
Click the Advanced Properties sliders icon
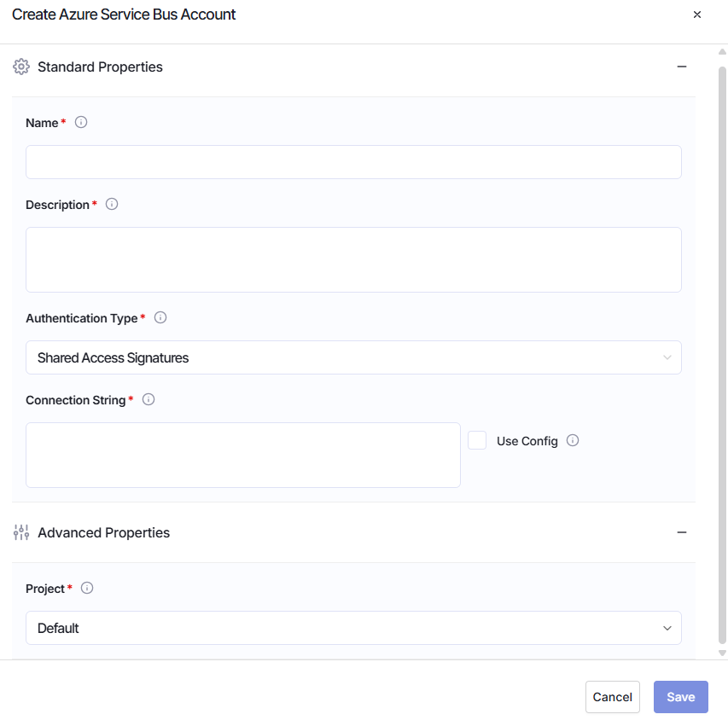click(20, 532)
